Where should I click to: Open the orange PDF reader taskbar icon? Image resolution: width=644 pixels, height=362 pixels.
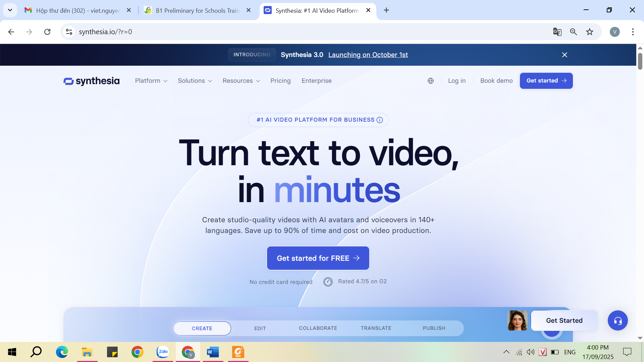(238, 352)
